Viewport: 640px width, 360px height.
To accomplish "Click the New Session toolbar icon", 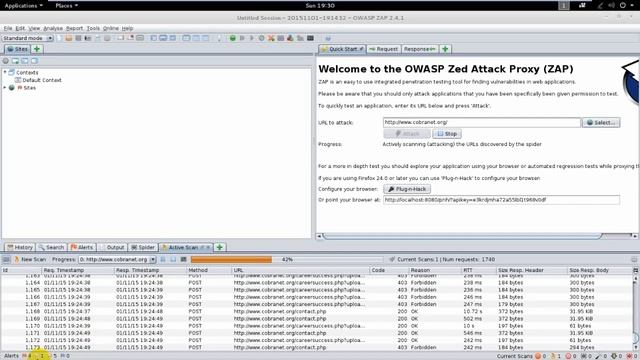I will [59, 38].
